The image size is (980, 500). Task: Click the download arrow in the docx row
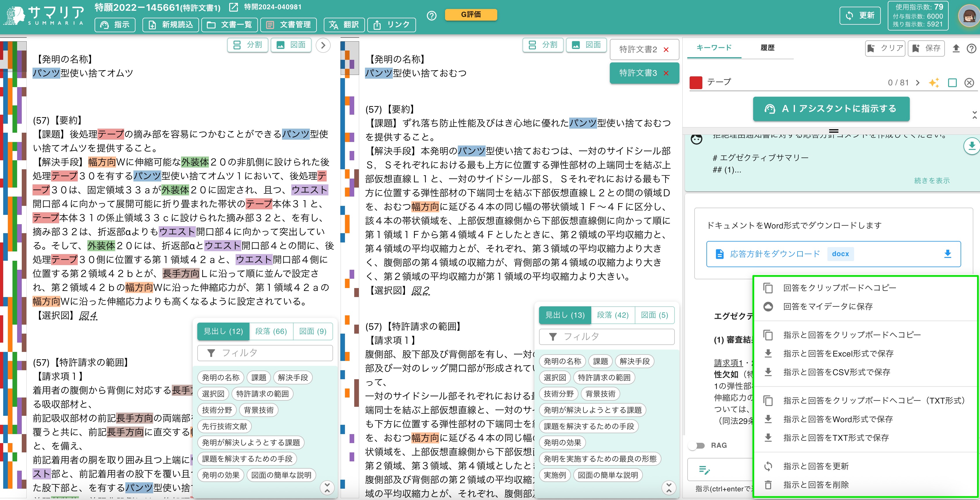(x=947, y=253)
